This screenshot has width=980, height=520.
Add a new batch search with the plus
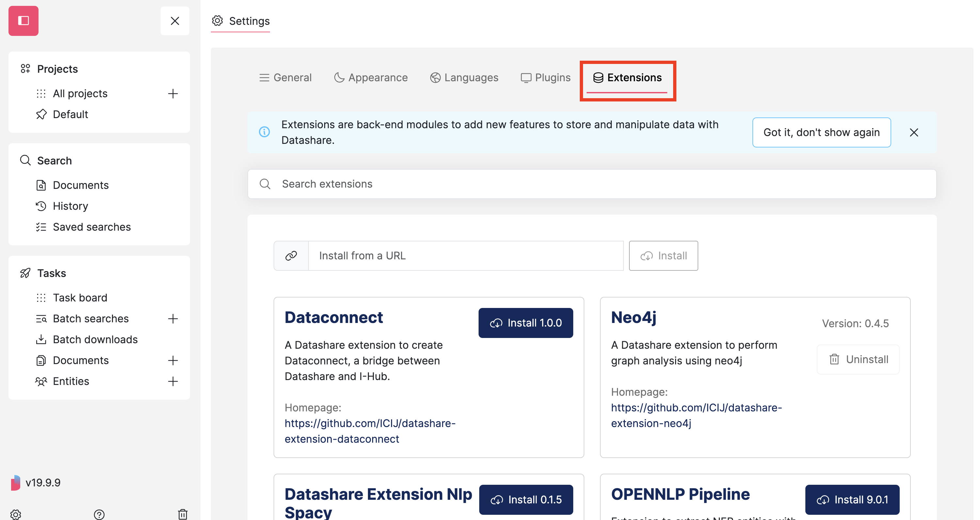pyautogui.click(x=173, y=318)
